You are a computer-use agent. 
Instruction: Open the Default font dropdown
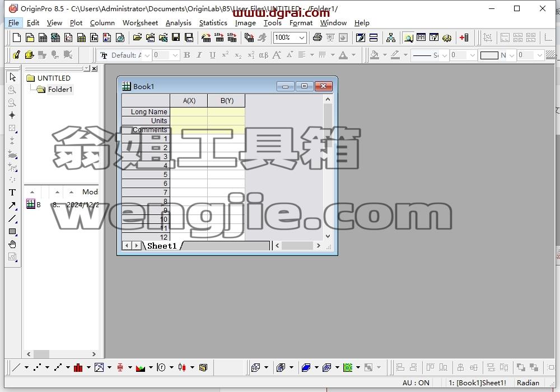coord(147,55)
